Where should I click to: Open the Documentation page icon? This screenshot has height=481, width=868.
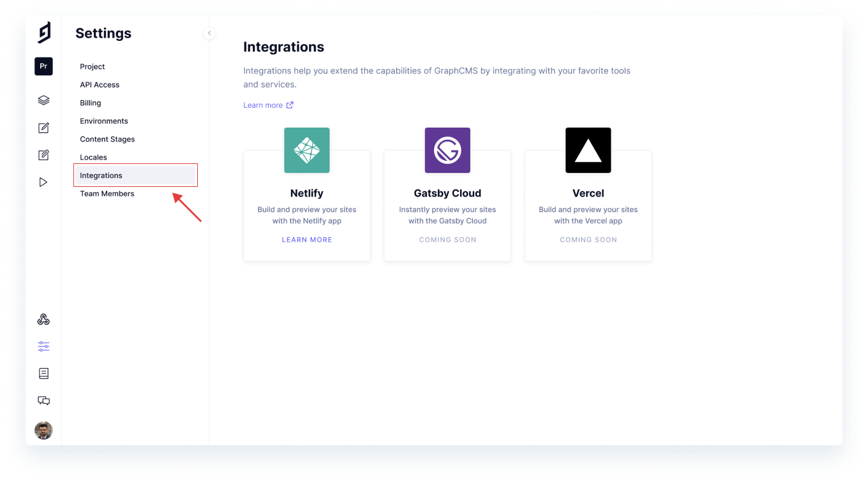43,374
